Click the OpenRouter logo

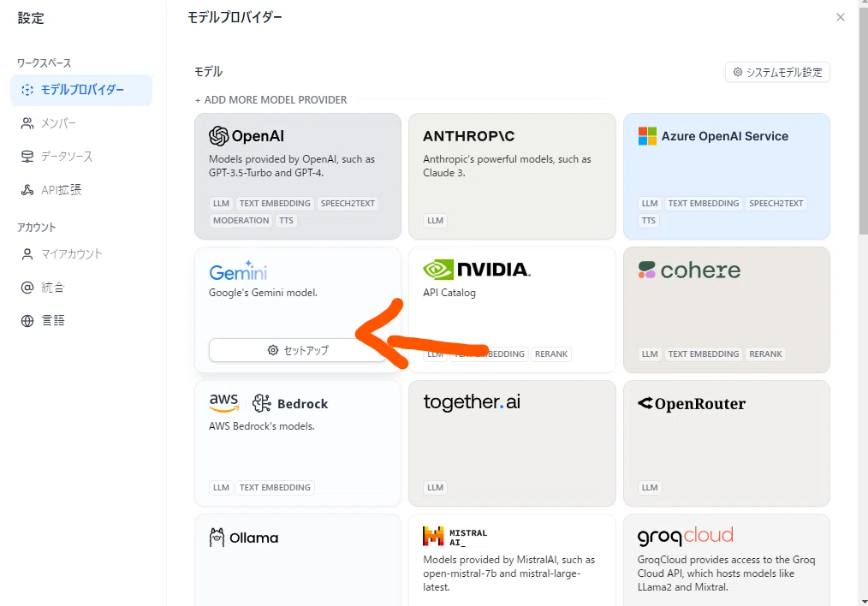click(692, 403)
